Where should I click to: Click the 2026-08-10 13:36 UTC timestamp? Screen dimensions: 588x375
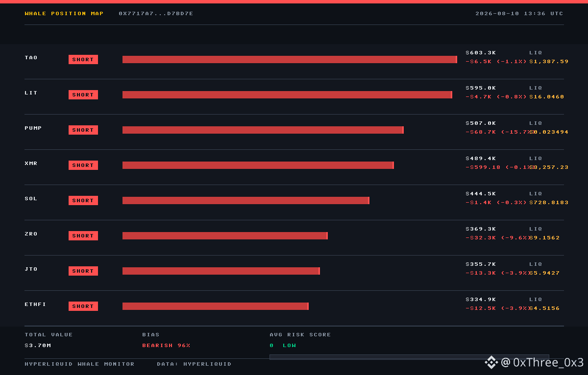click(519, 14)
